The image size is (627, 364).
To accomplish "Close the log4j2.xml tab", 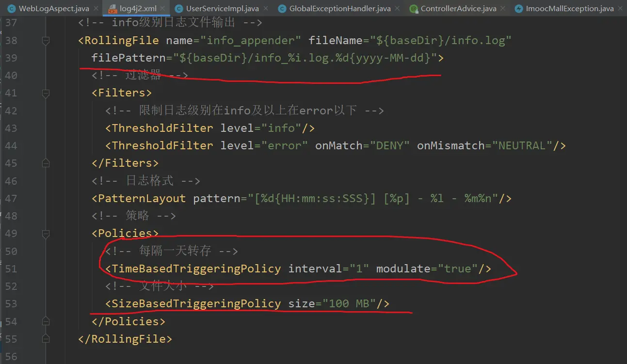I will point(162,9).
